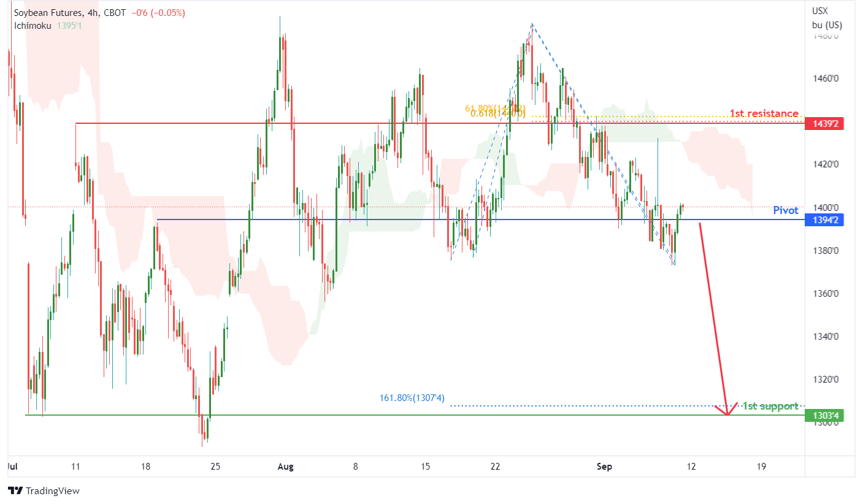This screenshot has width=863, height=504.
Task: Click the 1380'0 price axis label
Action: pyautogui.click(x=826, y=250)
